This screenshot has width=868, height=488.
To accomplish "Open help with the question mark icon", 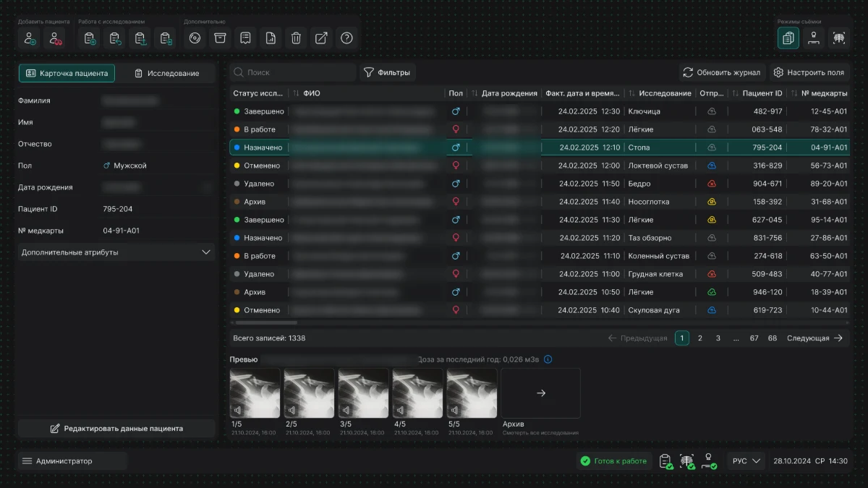I will (347, 38).
